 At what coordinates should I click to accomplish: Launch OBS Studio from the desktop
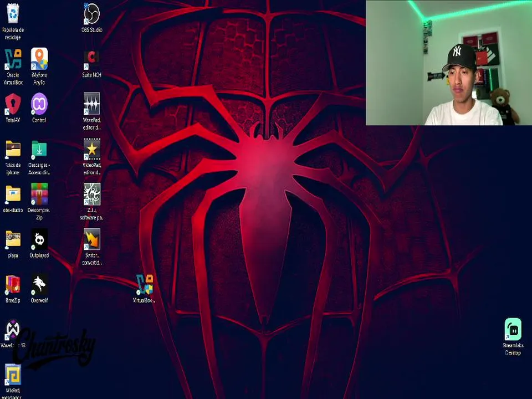(x=91, y=14)
